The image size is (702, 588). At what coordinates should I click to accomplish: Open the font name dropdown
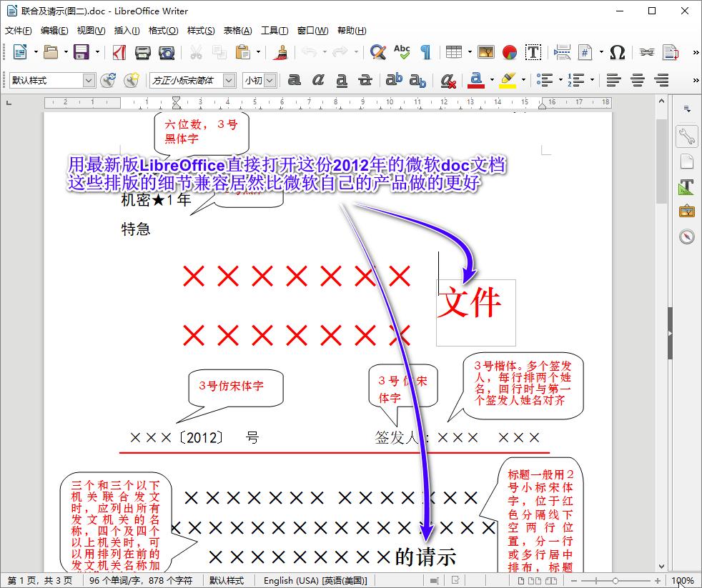(229, 80)
